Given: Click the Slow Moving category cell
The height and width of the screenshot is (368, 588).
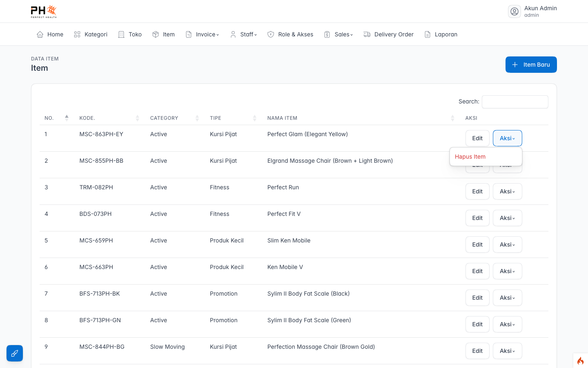Looking at the screenshot, I should 167,347.
